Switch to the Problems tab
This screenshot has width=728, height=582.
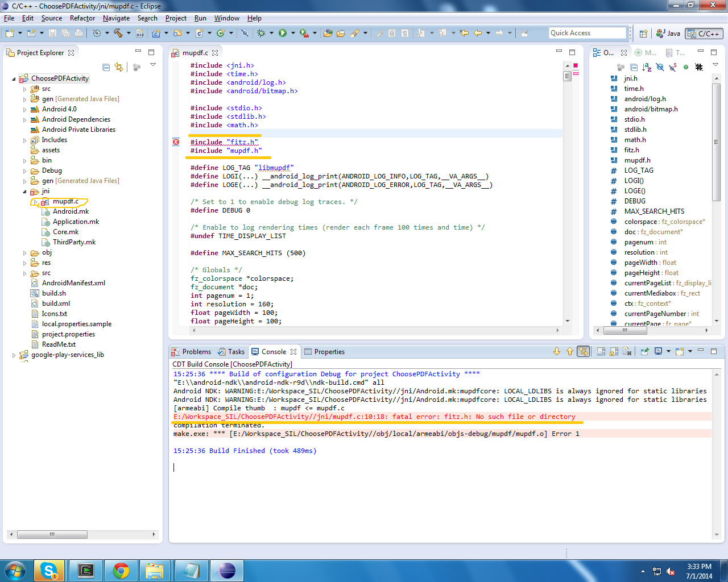tap(196, 352)
